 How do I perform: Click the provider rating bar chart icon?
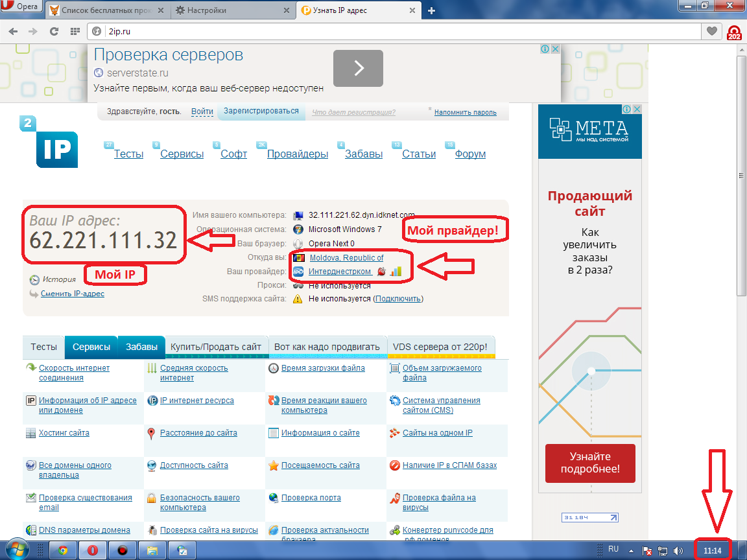tap(396, 272)
